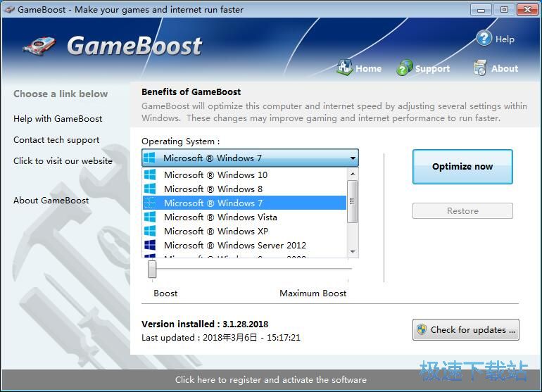Open Help with GameBoost link

[58, 118]
